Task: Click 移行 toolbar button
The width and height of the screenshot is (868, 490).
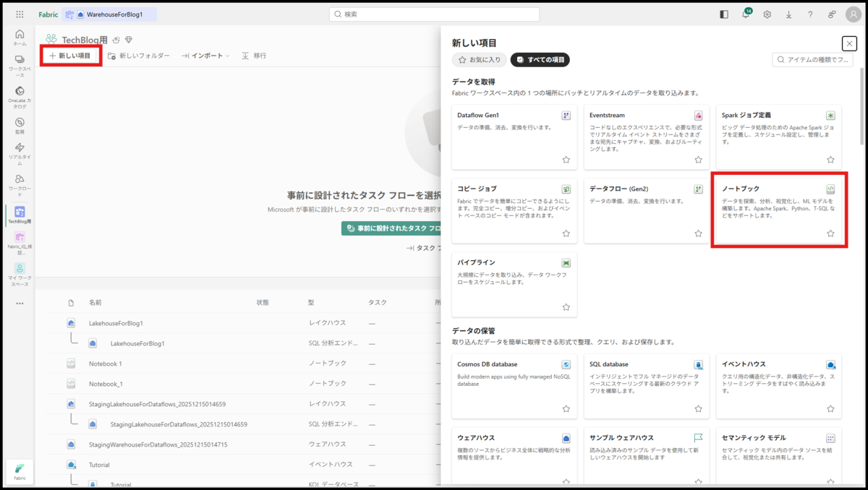Action: tap(254, 56)
